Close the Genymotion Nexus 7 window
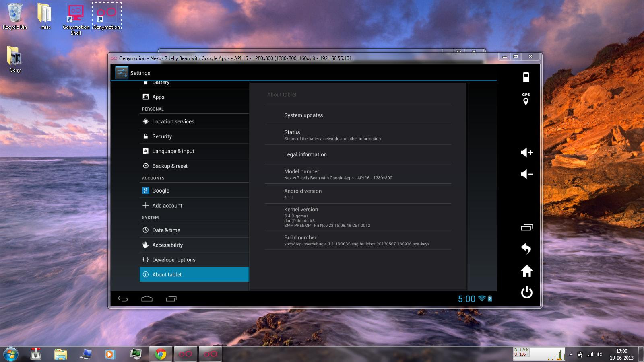 (x=530, y=57)
